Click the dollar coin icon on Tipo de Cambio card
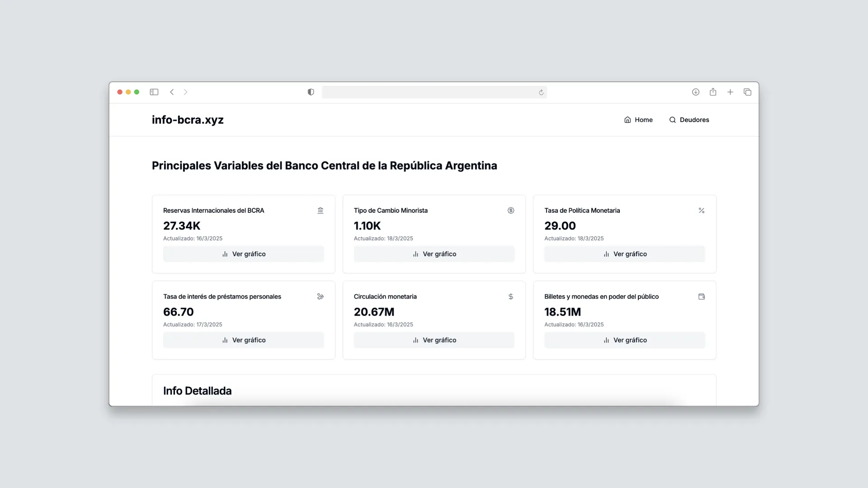The width and height of the screenshot is (868, 488). pos(511,210)
